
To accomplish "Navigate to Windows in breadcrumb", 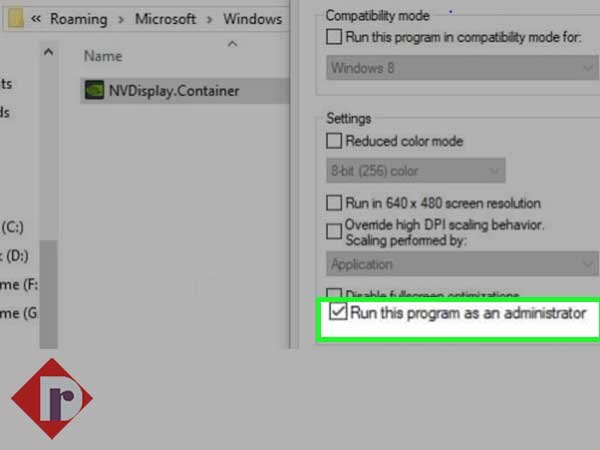I will (253, 19).
